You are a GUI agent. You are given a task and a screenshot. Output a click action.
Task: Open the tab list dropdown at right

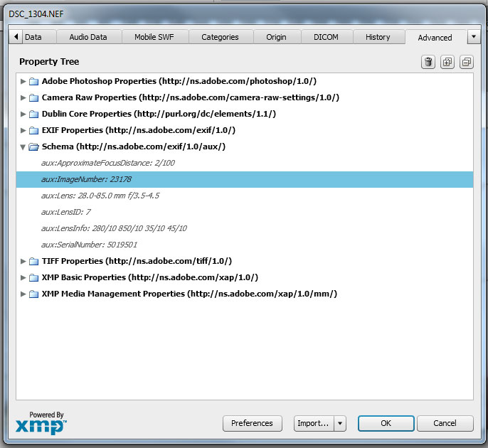point(474,37)
